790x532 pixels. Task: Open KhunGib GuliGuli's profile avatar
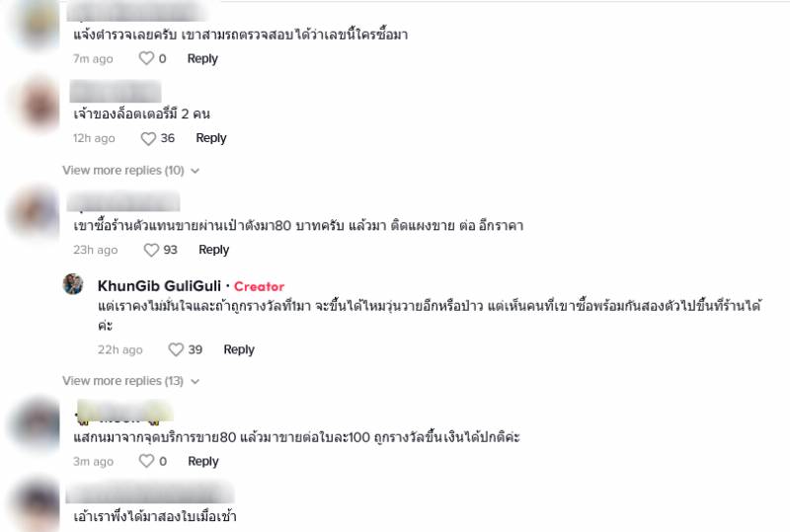[x=73, y=284]
